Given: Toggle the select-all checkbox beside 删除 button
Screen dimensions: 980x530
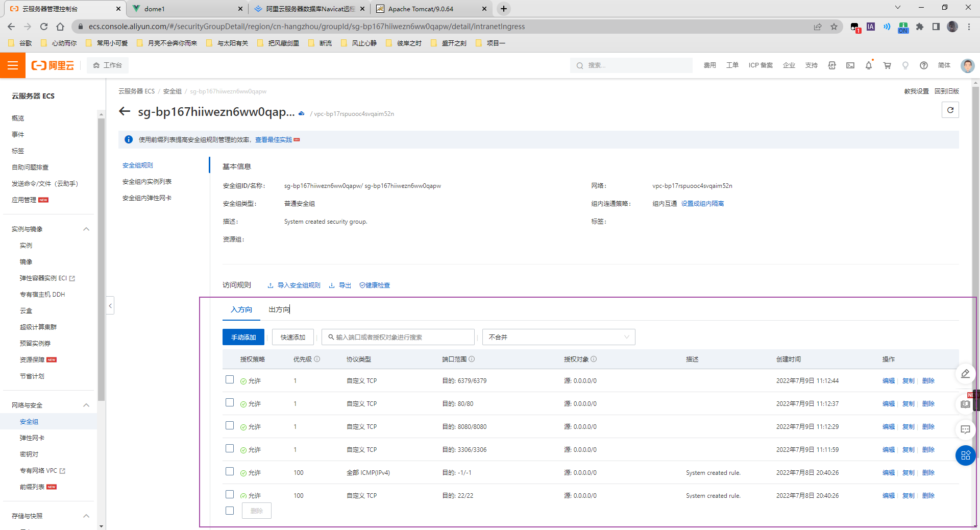Looking at the screenshot, I should (x=230, y=511).
